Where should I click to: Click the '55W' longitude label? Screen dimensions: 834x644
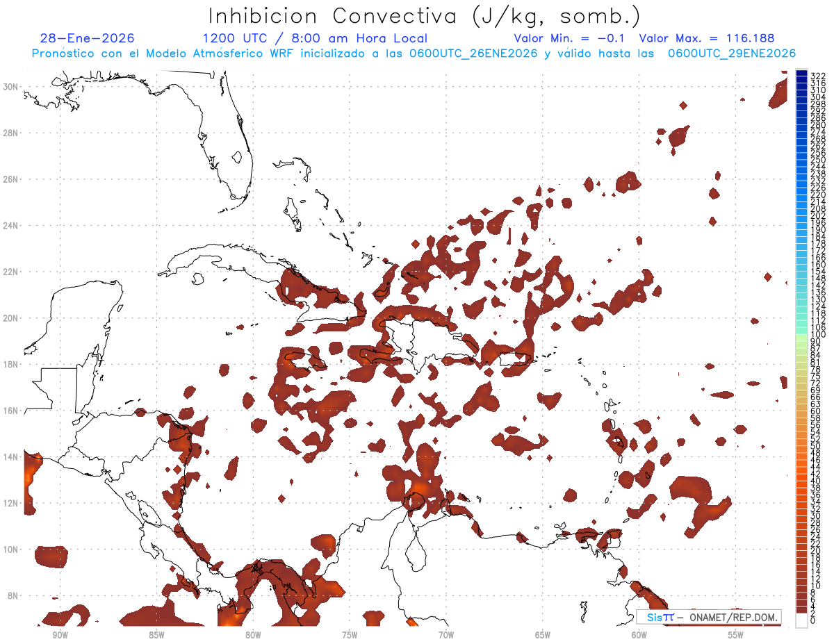tap(736, 635)
